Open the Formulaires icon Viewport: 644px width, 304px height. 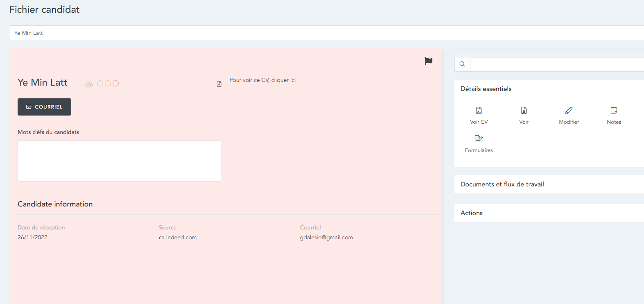tap(479, 139)
